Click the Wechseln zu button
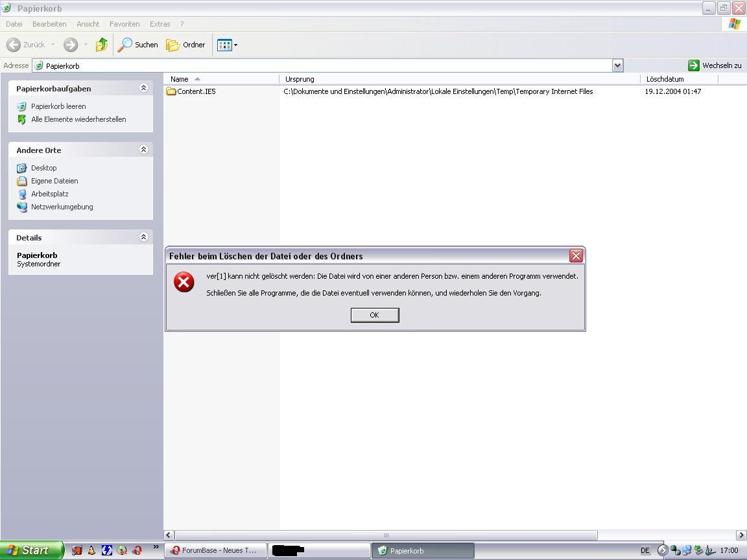Image resolution: width=747 pixels, height=560 pixels. (x=715, y=65)
